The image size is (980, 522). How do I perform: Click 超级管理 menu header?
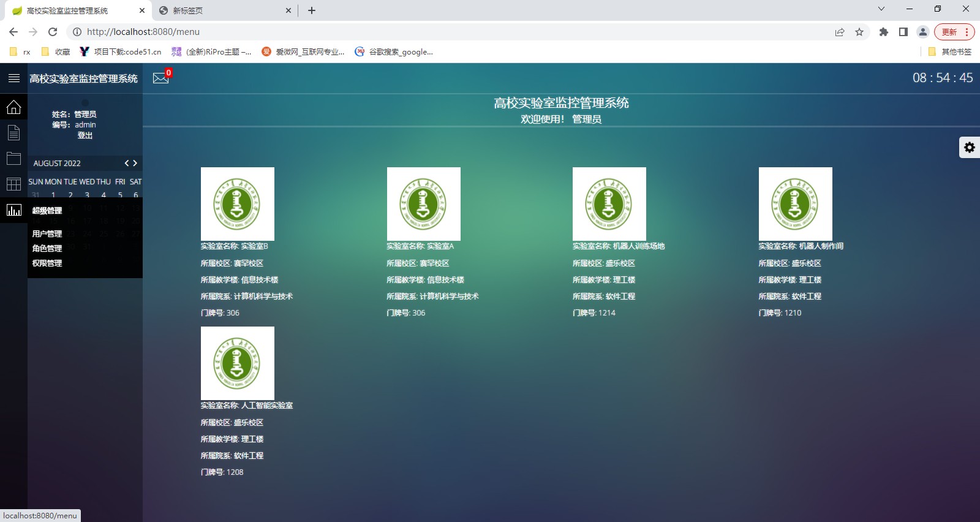pos(47,210)
